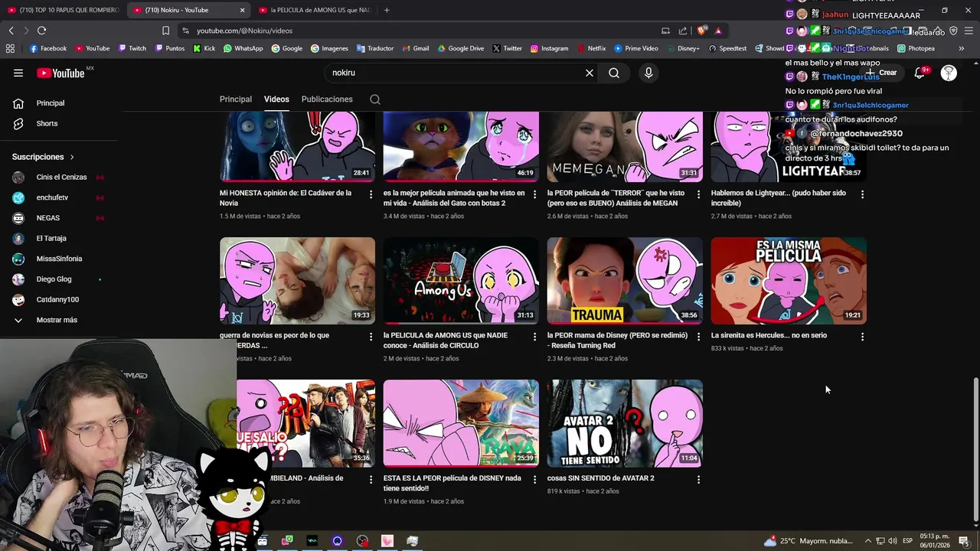Switch to la PELICULA de AMONG US browser tab
The height and width of the screenshot is (551, 980).
[314, 10]
